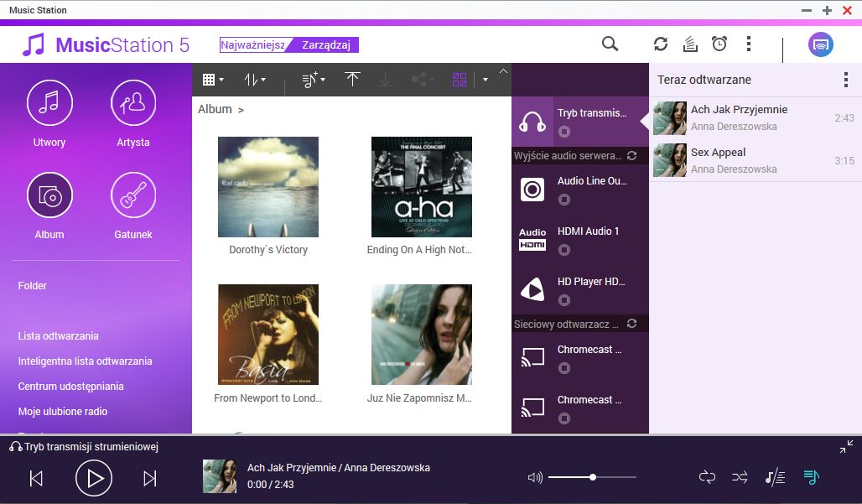Screen dimensions: 862x504
Task: Stop playback on HDMI Audio 1
Action: click(564, 250)
